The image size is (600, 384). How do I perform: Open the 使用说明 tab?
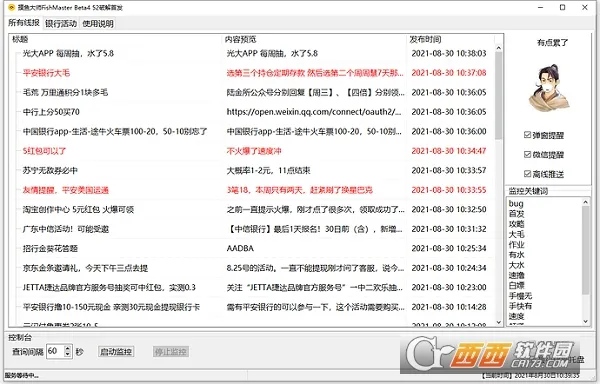click(x=98, y=24)
